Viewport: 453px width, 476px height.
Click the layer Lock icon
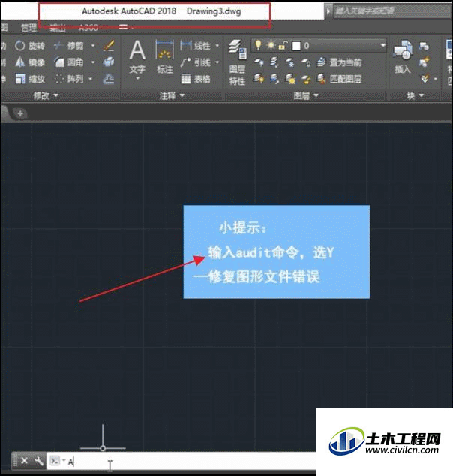pos(306,62)
